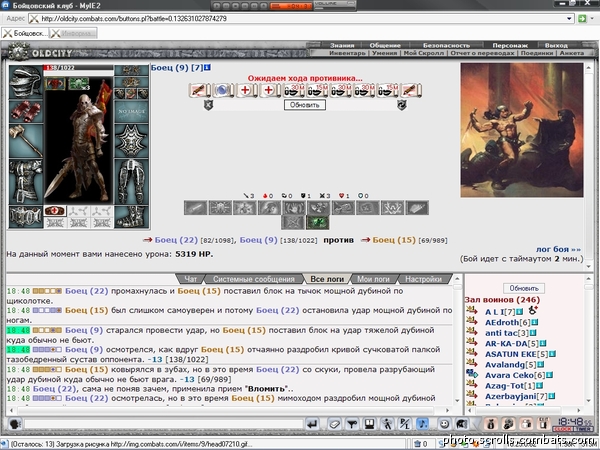This screenshot has width=600, height=450.
Task: Click the down arrow of player list scrollbar
Action: click(589, 400)
